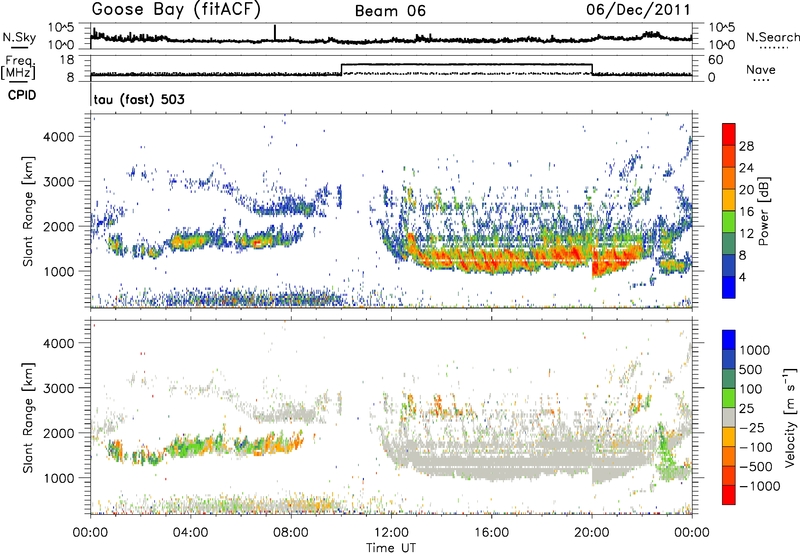Click the "Slant Range [km]" label of velocity panel
The image size is (800, 554).
point(28,418)
